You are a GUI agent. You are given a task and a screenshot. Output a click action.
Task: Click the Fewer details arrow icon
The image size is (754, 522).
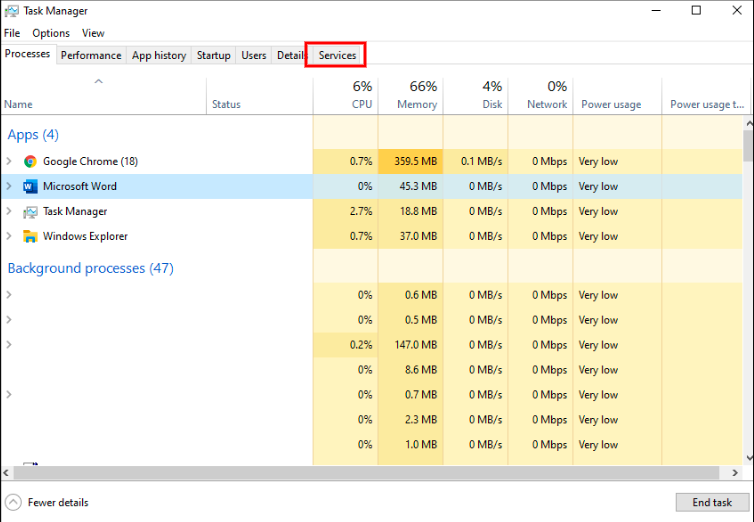[x=13, y=502]
